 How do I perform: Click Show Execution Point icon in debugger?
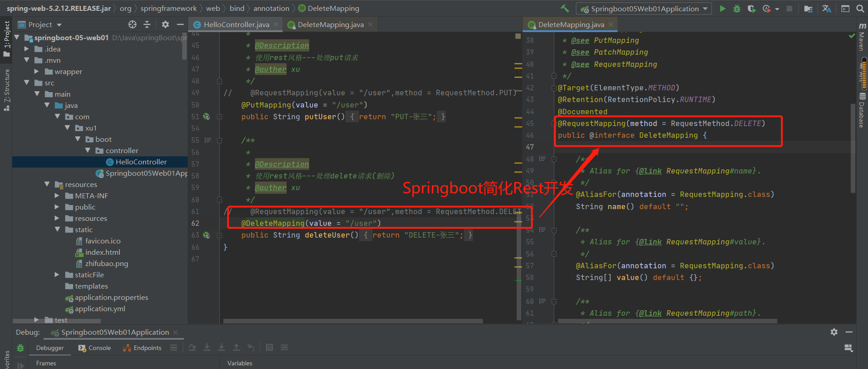coord(174,348)
